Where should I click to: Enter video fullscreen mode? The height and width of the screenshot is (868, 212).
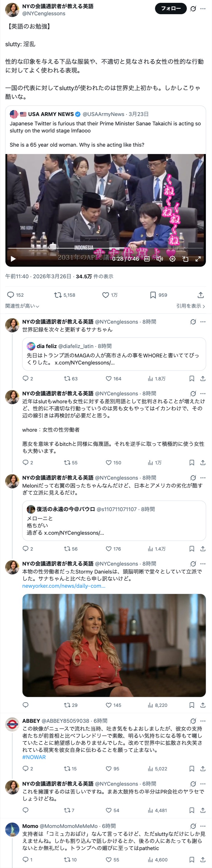198,259
